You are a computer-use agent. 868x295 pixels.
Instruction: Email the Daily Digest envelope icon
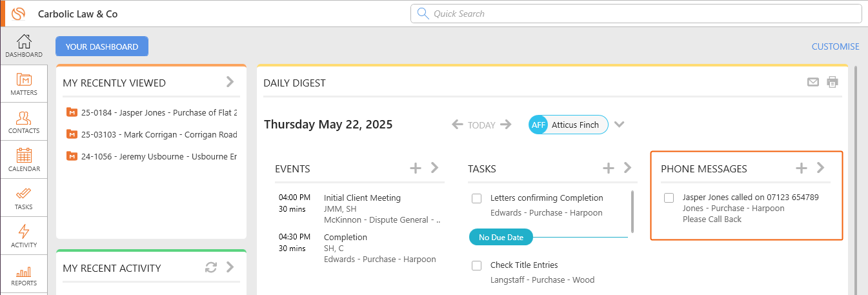(813, 82)
